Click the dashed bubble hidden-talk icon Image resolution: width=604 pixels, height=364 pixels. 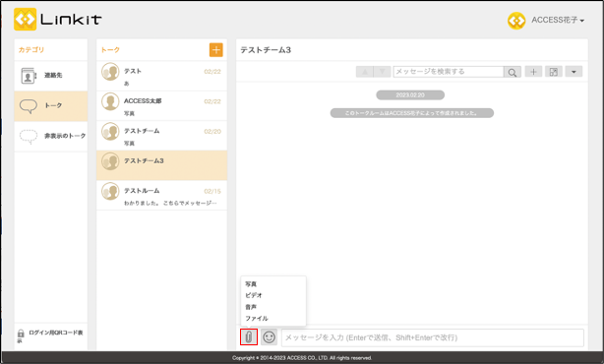pos(29,136)
